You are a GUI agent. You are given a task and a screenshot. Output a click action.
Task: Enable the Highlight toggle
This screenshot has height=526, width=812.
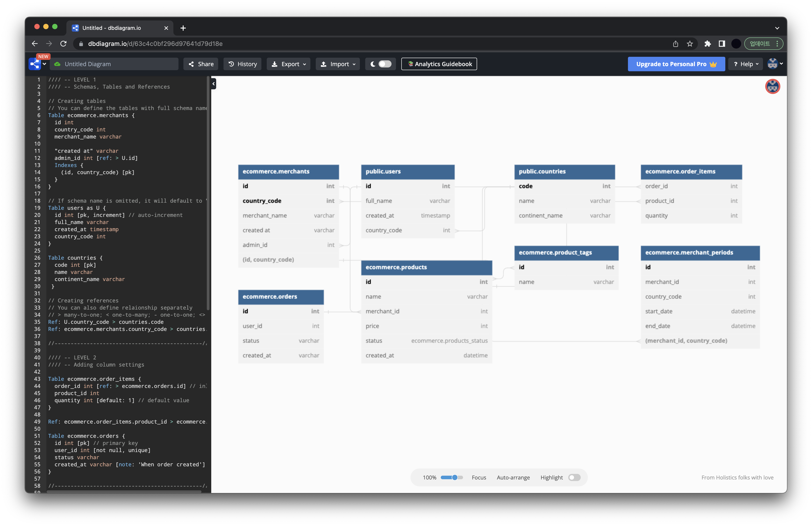pos(574,477)
